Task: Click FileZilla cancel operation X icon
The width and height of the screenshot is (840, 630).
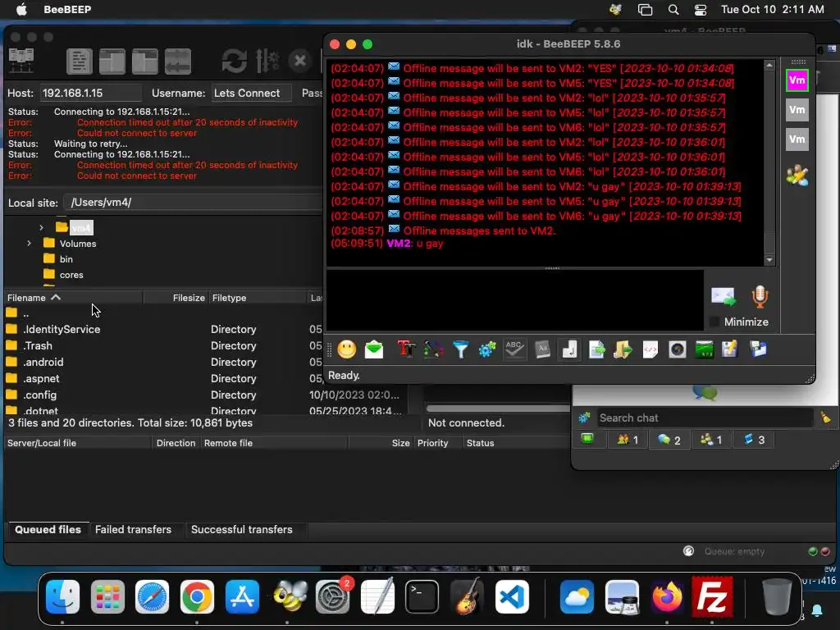Action: pyautogui.click(x=300, y=61)
